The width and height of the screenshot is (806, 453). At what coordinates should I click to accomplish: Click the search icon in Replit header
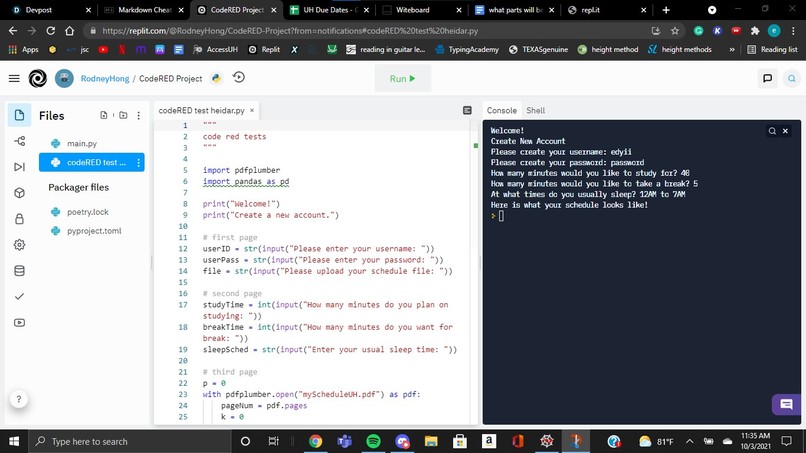[x=792, y=78]
